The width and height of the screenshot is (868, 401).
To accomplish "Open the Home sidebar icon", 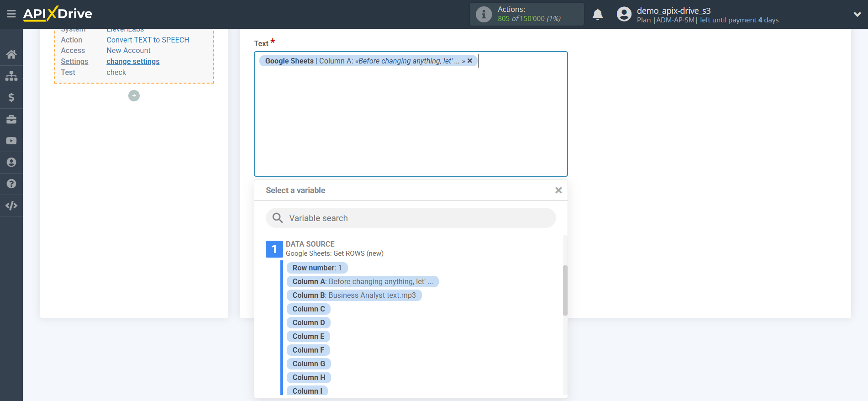I will point(11,54).
